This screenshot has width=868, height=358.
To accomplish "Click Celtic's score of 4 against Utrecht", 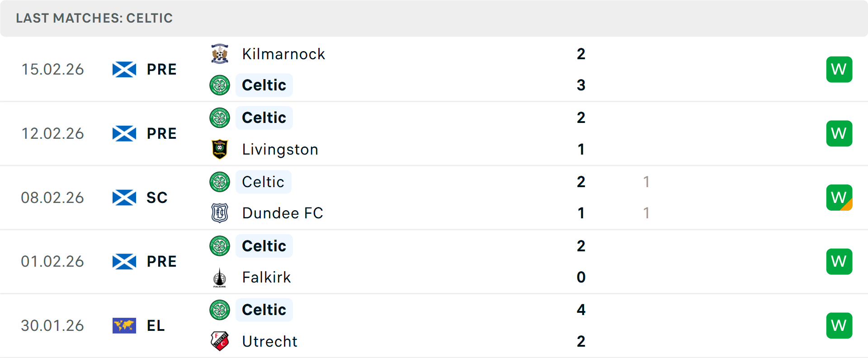I will 581,310.
